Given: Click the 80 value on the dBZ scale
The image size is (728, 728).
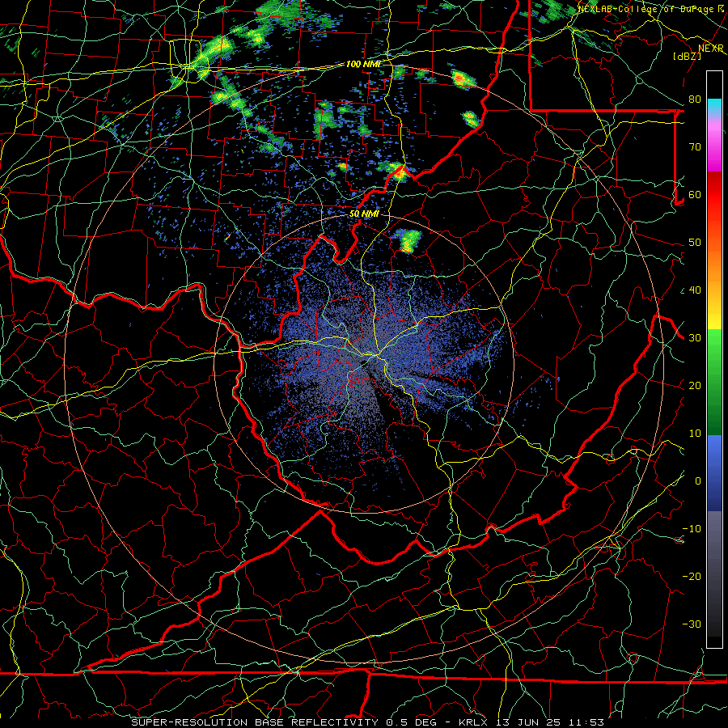Looking at the screenshot, I should click(x=695, y=99).
